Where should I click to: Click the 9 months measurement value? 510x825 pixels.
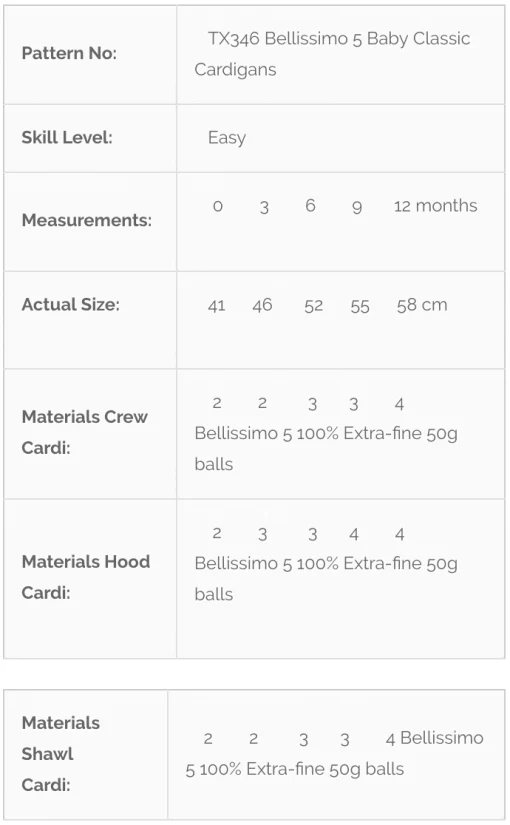357,207
